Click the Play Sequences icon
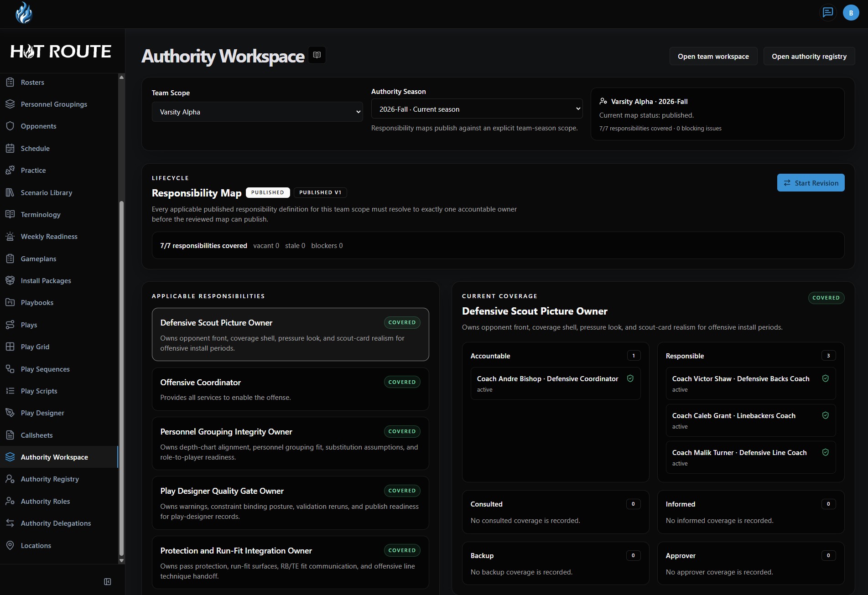The image size is (868, 595). pyautogui.click(x=10, y=369)
